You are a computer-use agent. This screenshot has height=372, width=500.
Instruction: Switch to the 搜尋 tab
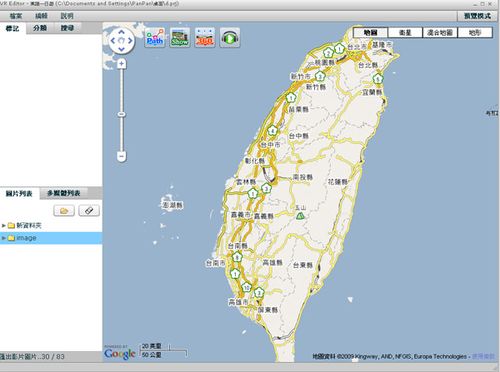[x=67, y=28]
